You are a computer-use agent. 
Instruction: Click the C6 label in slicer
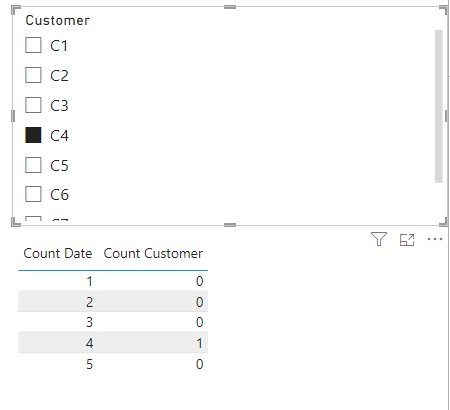pyautogui.click(x=59, y=195)
